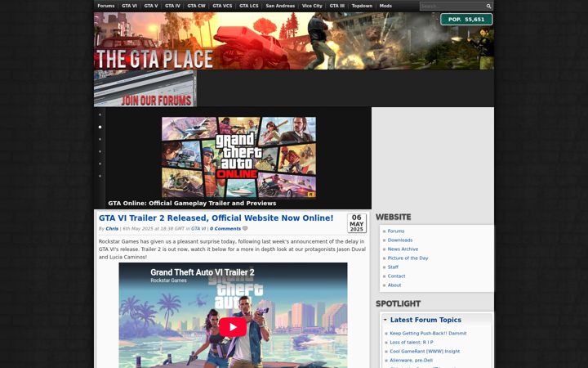Open the Forums nav menu item

pos(105,6)
